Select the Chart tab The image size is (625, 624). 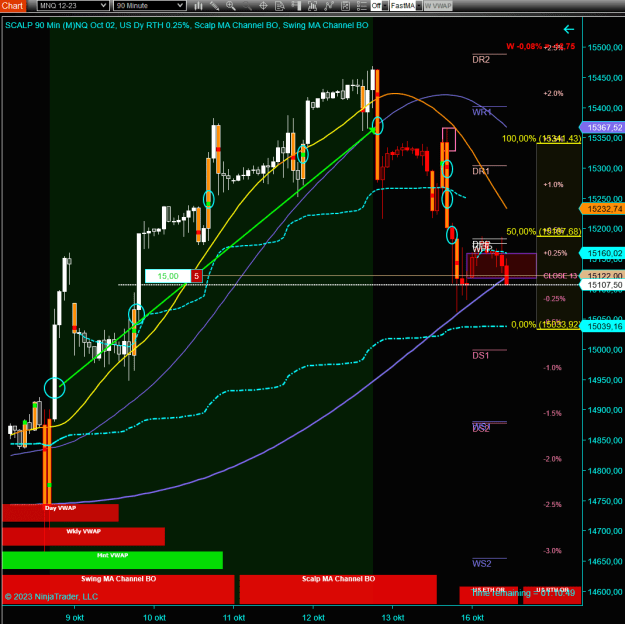click(13, 6)
